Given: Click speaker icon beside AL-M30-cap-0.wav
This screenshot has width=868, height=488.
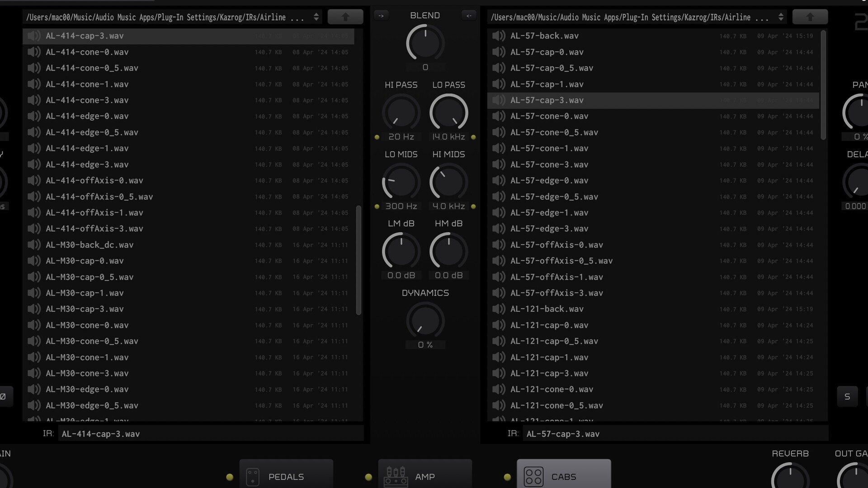Looking at the screenshot, I should tap(34, 261).
